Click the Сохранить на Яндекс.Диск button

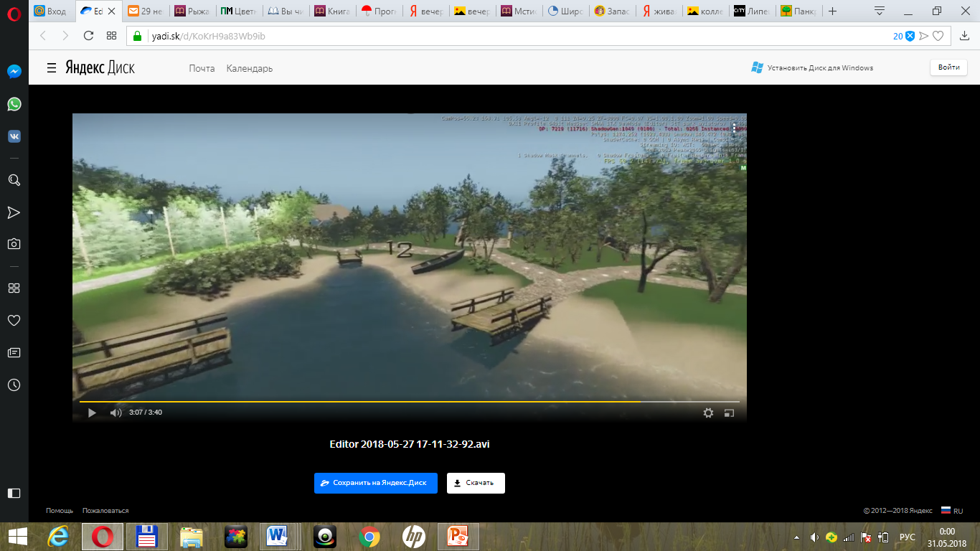376,483
